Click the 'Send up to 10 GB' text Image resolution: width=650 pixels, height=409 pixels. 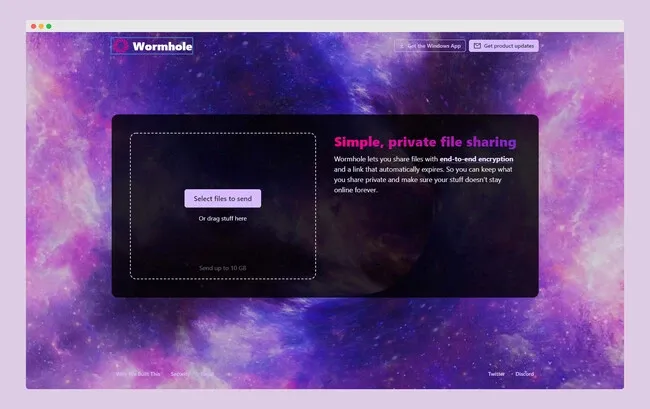pos(223,268)
